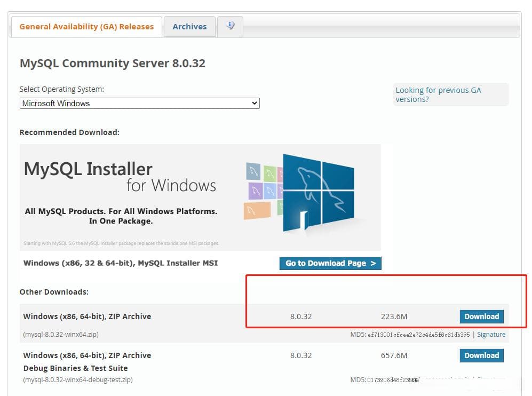Image resolution: width=532 pixels, height=396 pixels.
Task: Click version '8.0.32' in the 657.6M row
Action: point(300,355)
